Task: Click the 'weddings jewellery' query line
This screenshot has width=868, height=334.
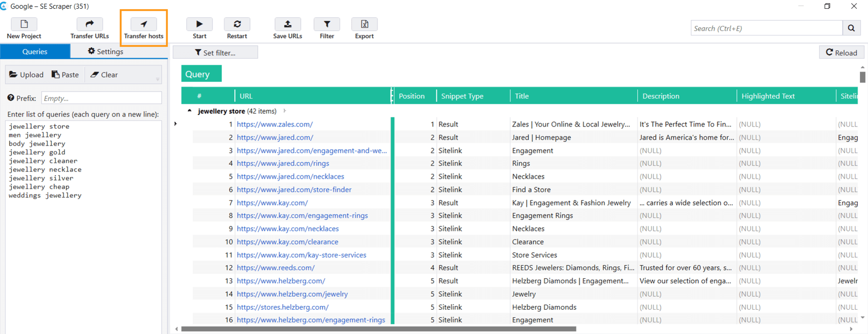Action: click(x=45, y=195)
